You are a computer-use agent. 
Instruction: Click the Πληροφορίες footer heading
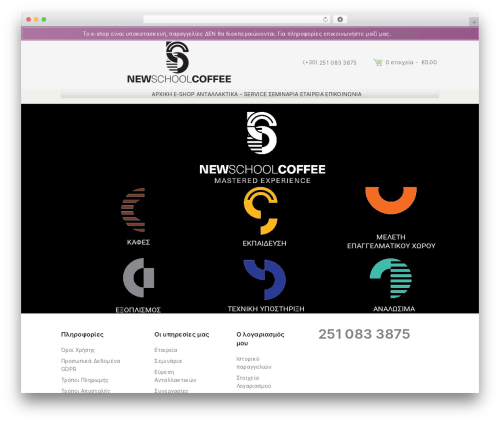pos(82,334)
